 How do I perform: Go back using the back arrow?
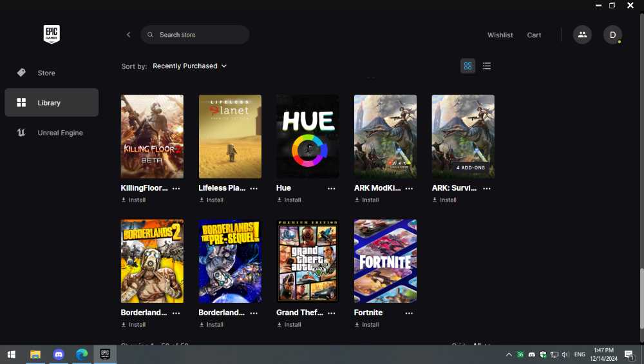129,35
